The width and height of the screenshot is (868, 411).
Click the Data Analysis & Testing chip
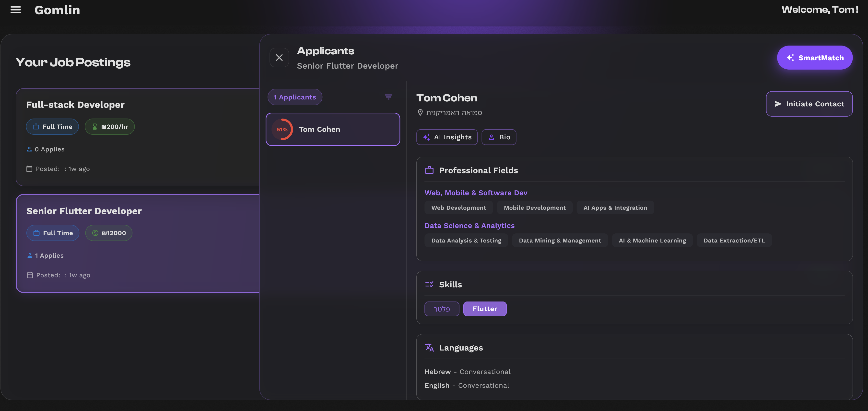click(x=466, y=240)
